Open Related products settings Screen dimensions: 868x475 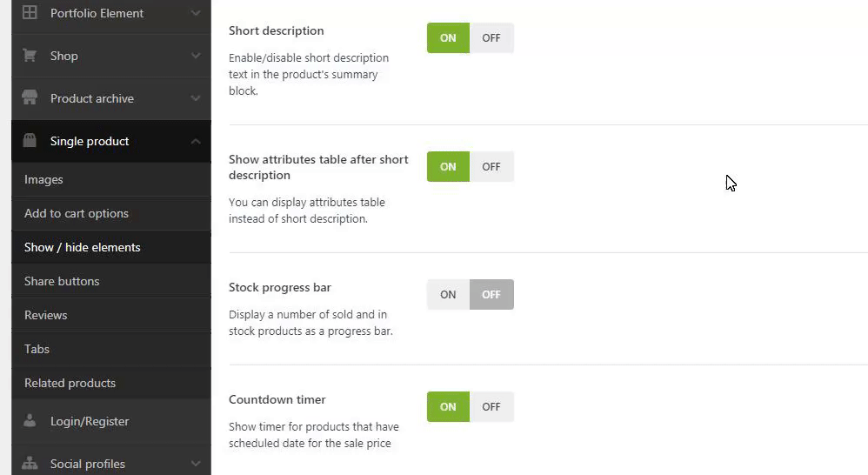pos(70,383)
